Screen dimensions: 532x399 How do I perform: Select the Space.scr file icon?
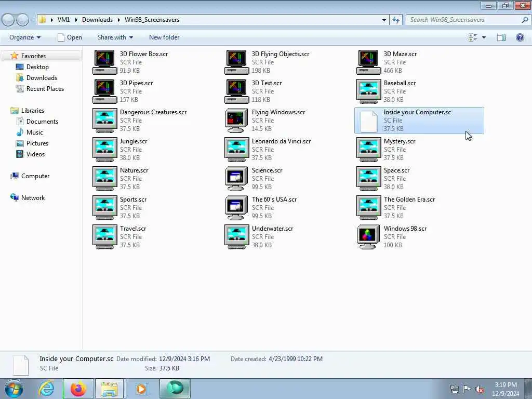coord(368,179)
